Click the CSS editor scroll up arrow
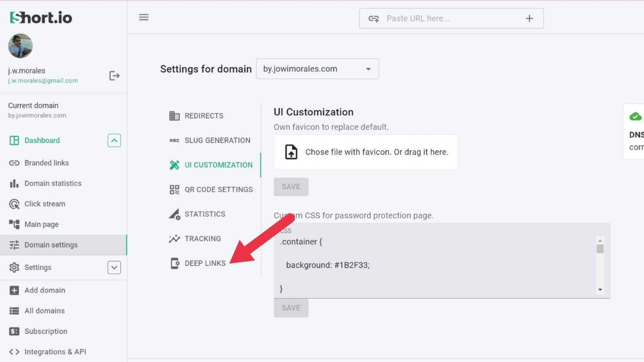 click(x=600, y=241)
